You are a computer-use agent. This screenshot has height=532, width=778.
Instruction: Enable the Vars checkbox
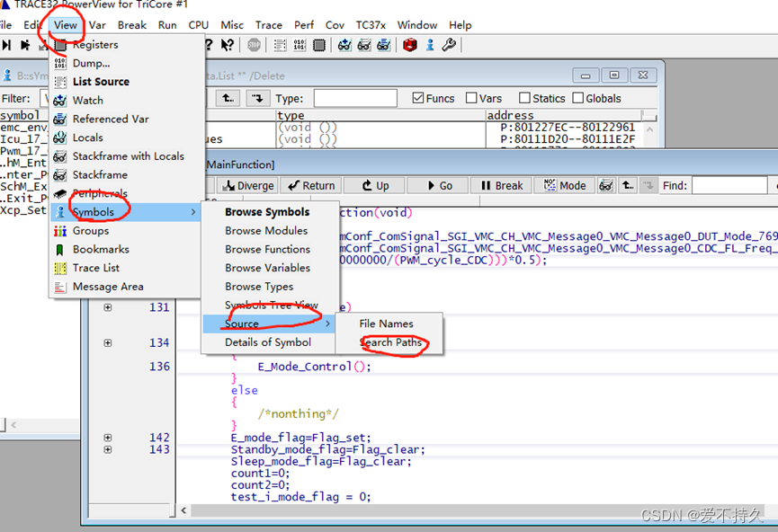[471, 98]
